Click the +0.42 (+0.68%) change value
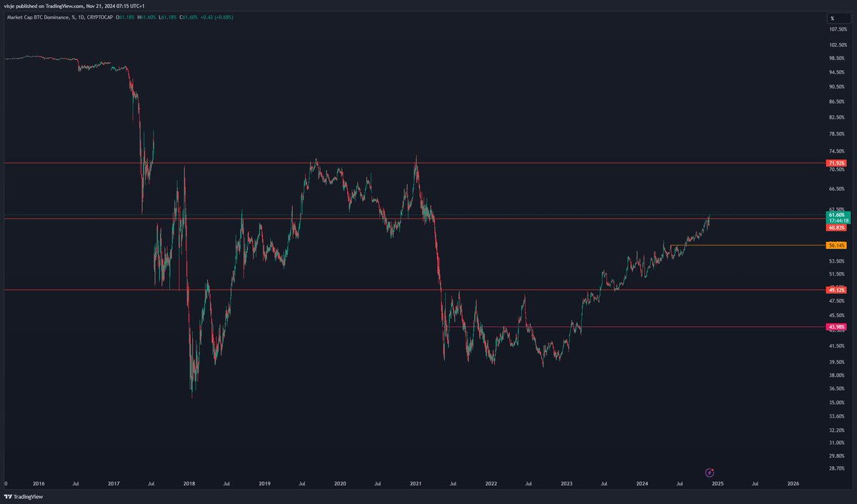This screenshot has width=857, height=504. point(217,16)
